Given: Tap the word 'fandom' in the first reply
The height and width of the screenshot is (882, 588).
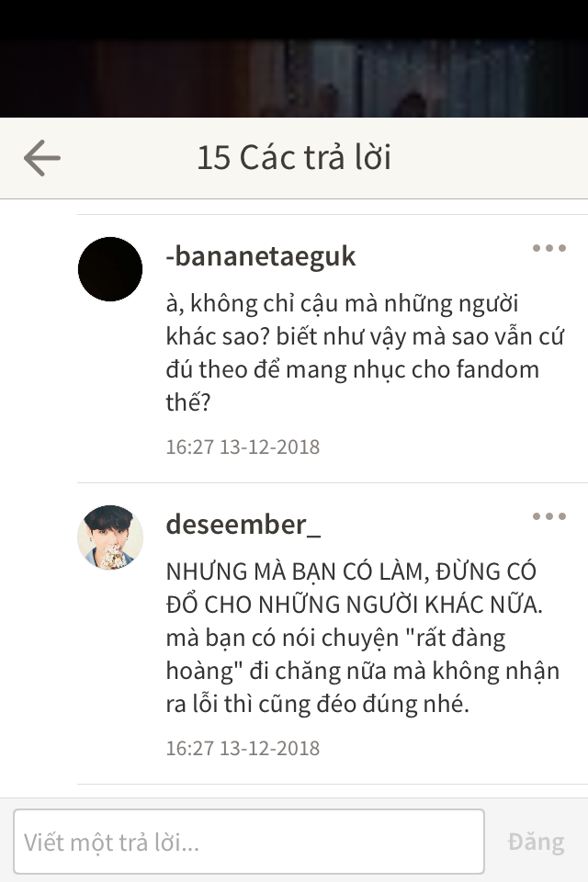Looking at the screenshot, I should (x=497, y=369).
